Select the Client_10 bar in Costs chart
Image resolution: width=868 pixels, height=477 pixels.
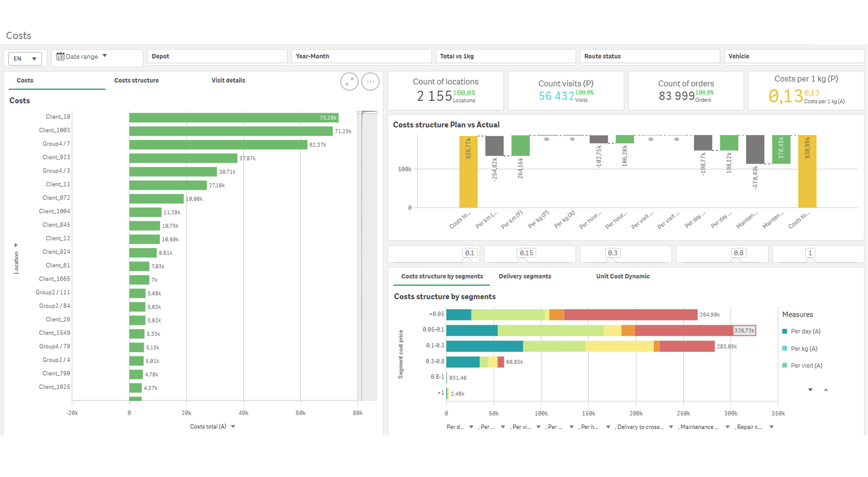233,118
